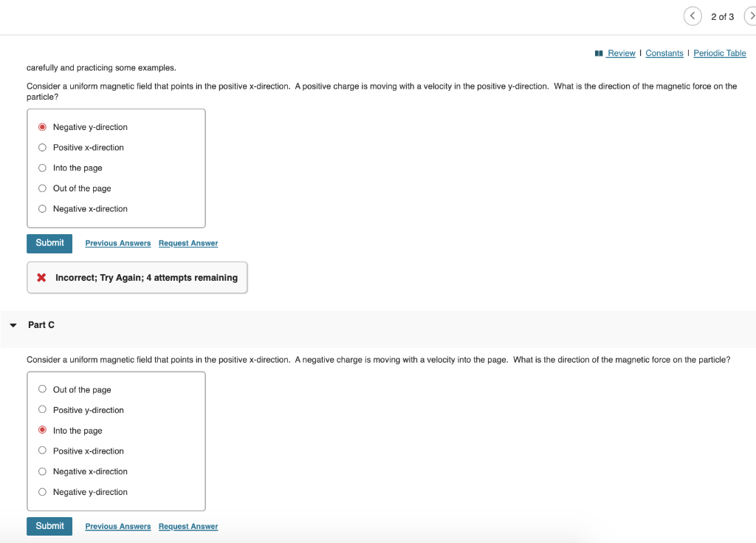The image size is (756, 543).
Task: Open the Periodic Table link
Action: [x=720, y=53]
